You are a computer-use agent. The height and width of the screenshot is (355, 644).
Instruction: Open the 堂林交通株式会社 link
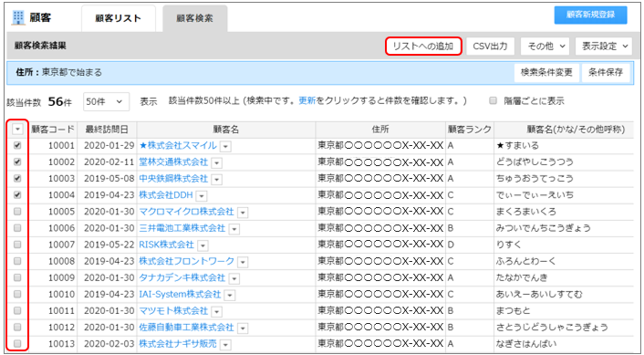[x=173, y=162]
